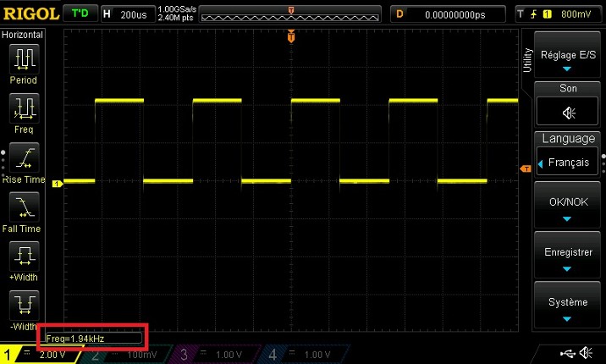
Task: Click the RIGOL logo
Action: (31, 14)
